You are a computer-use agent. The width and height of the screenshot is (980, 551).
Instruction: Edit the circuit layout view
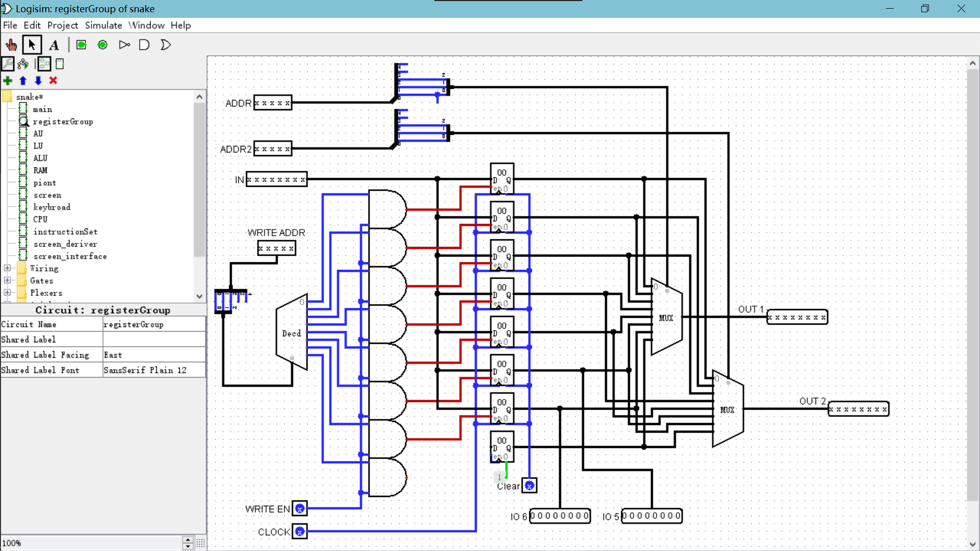pos(44,64)
